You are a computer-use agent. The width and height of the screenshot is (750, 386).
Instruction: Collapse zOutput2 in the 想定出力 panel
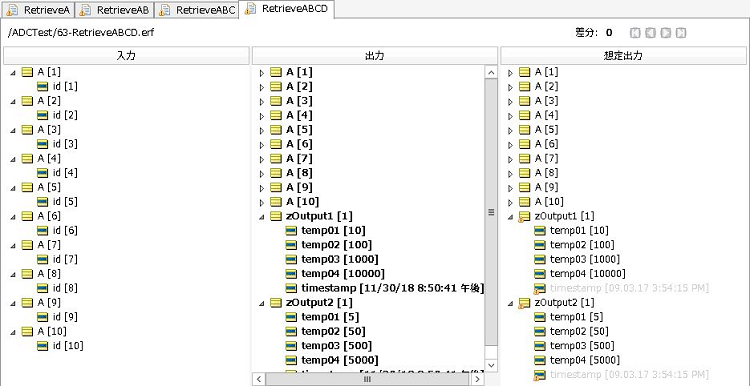[510, 303]
